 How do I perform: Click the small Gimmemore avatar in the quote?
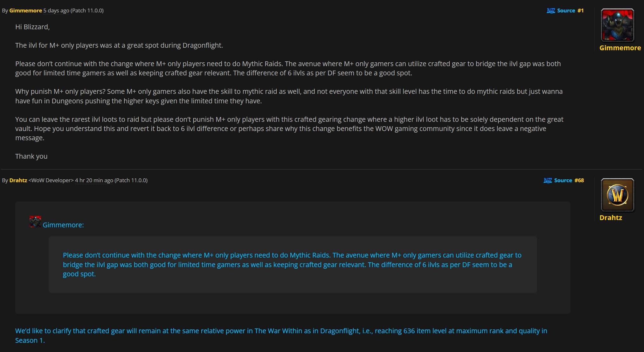[35, 222]
